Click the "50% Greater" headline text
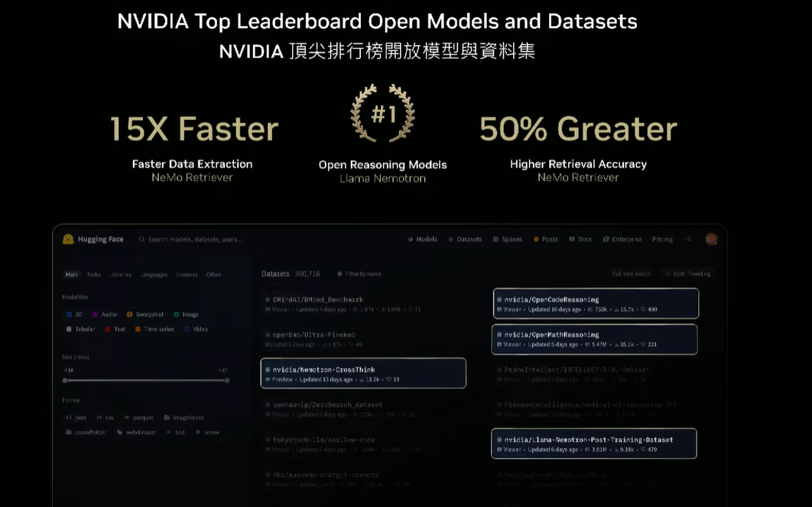The image size is (812, 507). click(x=578, y=129)
